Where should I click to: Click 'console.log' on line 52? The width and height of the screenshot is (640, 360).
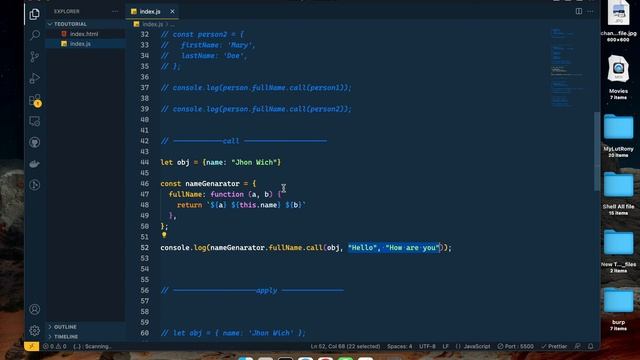pyautogui.click(x=183, y=248)
